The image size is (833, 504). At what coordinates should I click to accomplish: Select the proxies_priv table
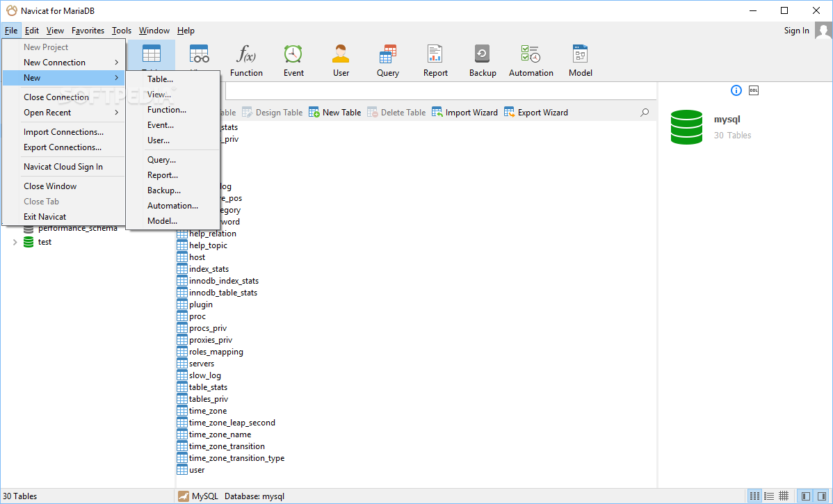204,340
